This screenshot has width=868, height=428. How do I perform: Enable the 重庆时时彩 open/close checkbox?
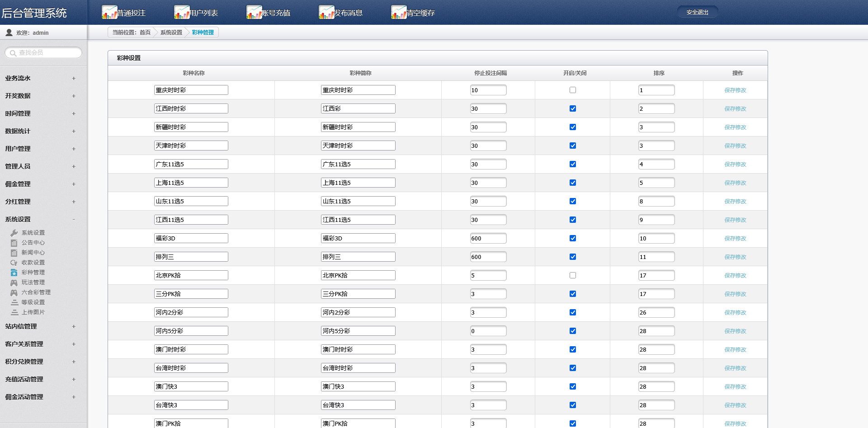573,90
